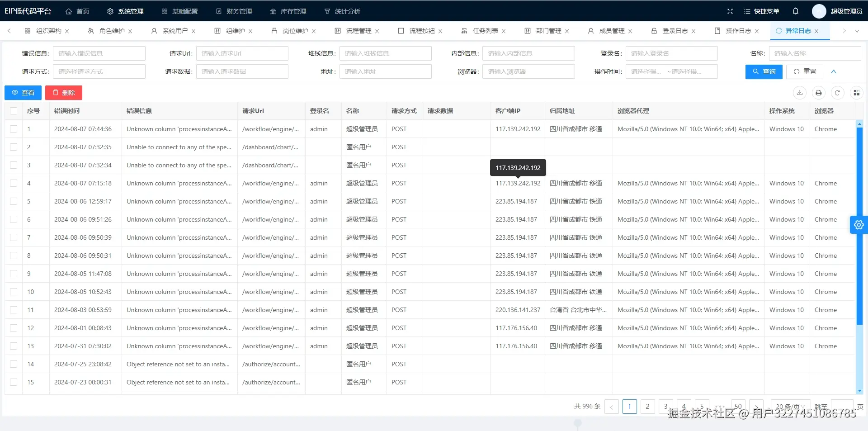Focus the 登录名 input field
The image size is (868, 431).
(x=671, y=53)
